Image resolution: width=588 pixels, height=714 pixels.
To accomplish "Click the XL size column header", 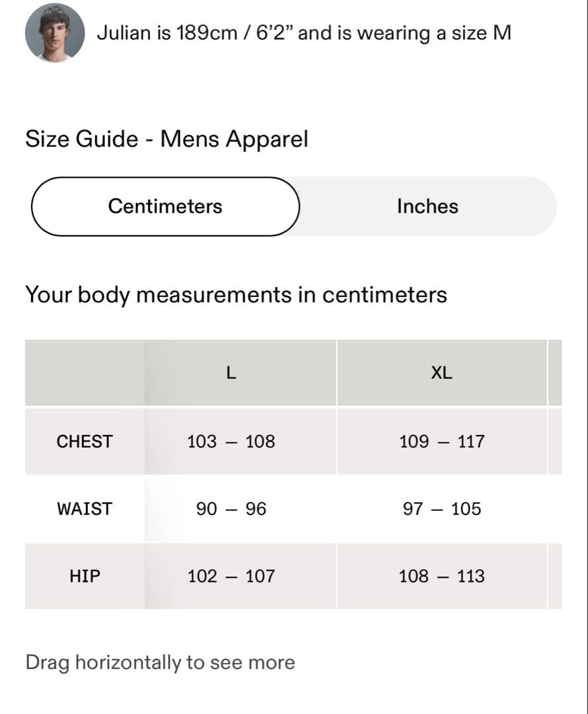I will click(441, 373).
